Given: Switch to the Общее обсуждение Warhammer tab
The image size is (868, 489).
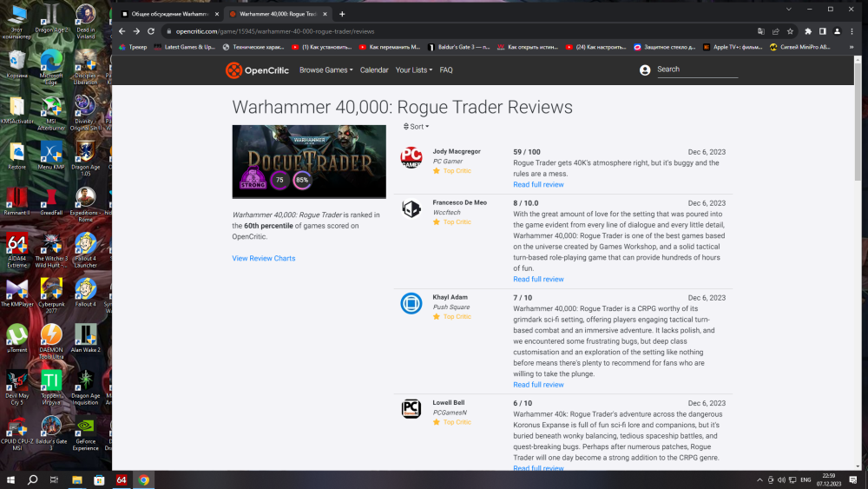Looking at the screenshot, I should [169, 14].
